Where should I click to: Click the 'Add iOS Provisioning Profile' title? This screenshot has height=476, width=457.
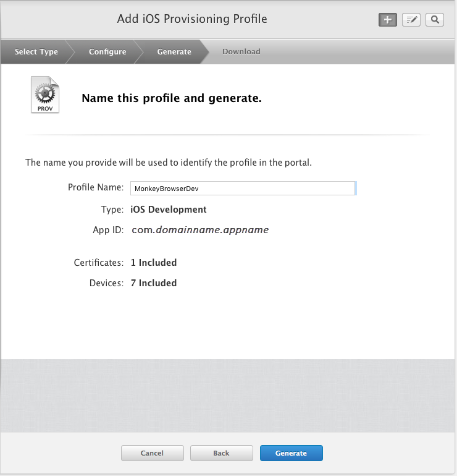[x=192, y=19]
